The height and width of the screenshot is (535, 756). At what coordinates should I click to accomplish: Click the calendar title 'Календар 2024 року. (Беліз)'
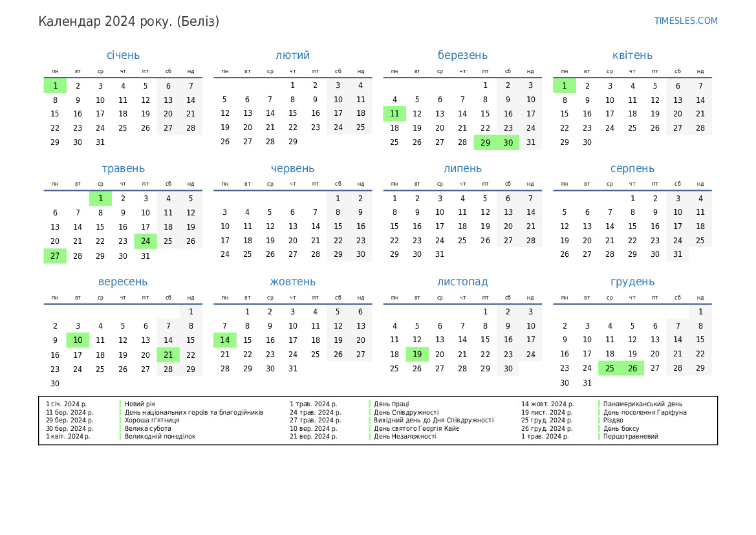[129, 22]
